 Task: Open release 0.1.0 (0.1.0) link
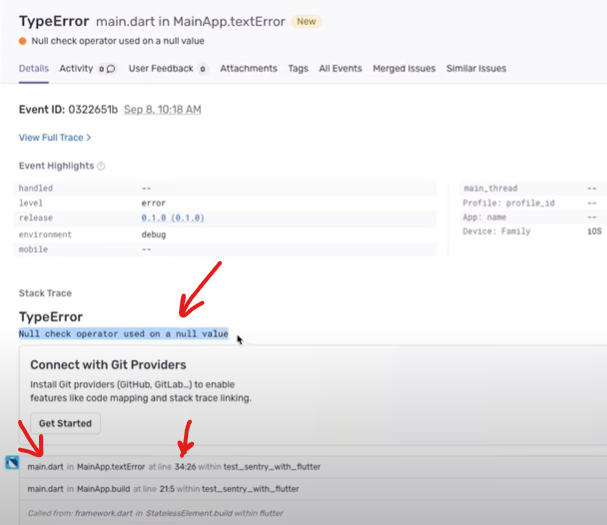[173, 218]
